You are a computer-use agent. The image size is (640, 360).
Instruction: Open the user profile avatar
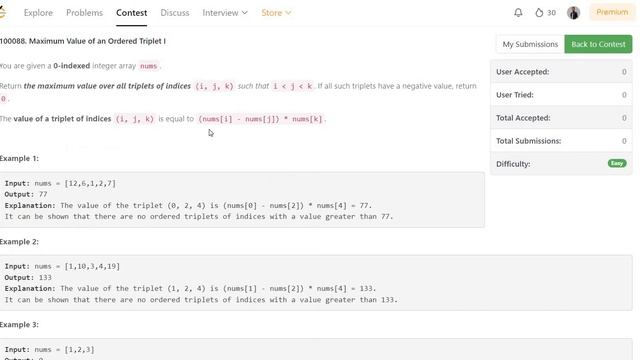click(x=573, y=13)
